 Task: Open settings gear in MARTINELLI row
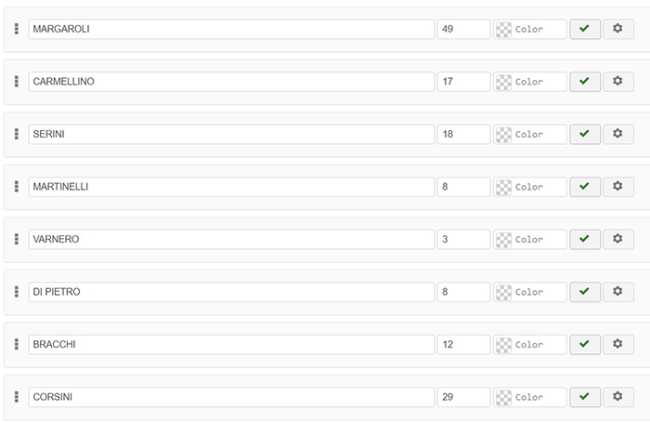(x=618, y=187)
